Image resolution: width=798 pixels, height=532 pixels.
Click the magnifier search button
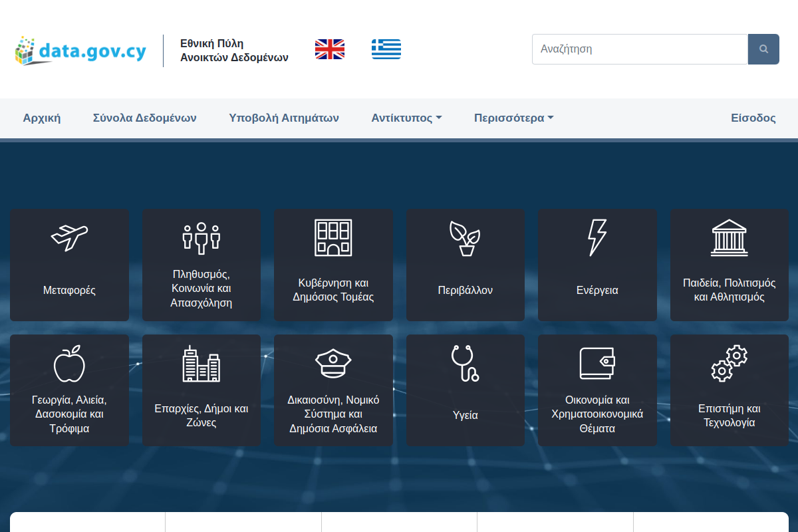763,49
